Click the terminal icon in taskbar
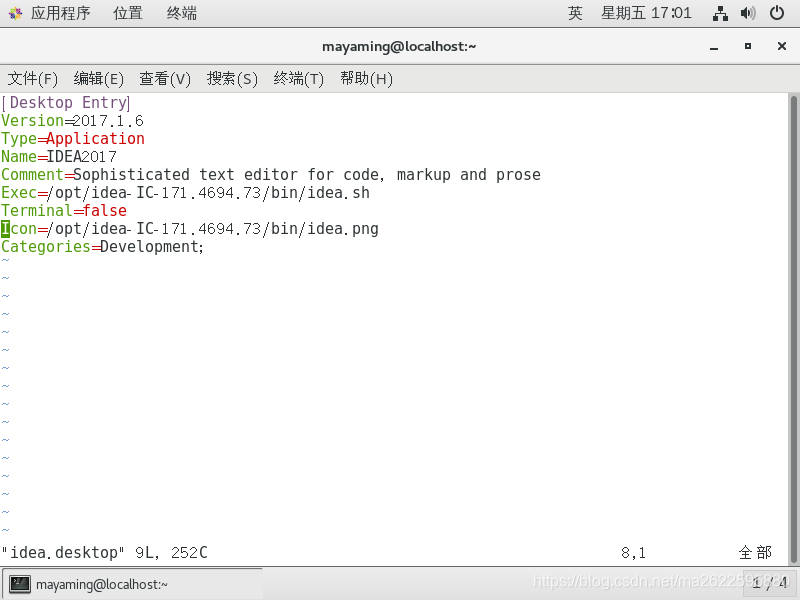This screenshot has width=800, height=600. tap(20, 584)
